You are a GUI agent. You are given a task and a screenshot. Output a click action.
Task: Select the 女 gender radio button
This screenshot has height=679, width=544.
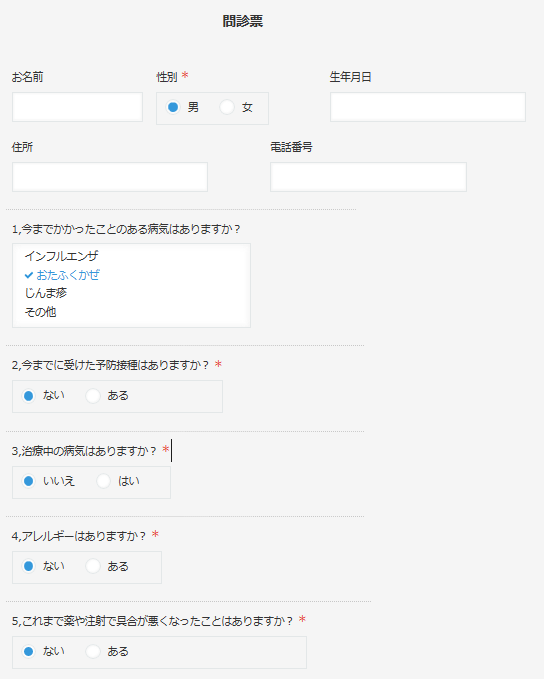coord(227,107)
